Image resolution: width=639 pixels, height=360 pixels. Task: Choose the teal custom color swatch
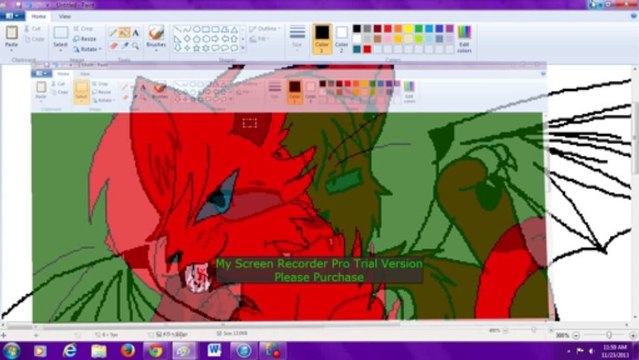point(357,49)
